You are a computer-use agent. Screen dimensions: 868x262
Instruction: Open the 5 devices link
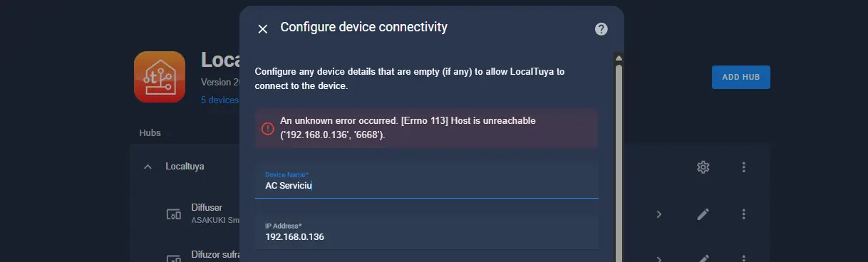[219, 100]
